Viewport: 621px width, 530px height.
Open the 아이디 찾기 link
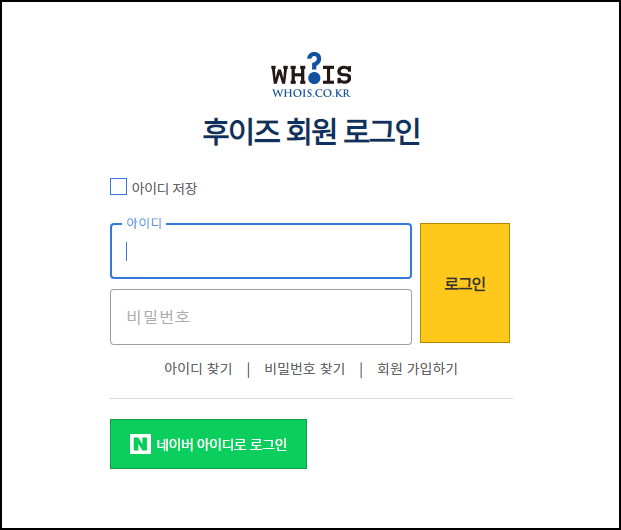click(x=198, y=369)
